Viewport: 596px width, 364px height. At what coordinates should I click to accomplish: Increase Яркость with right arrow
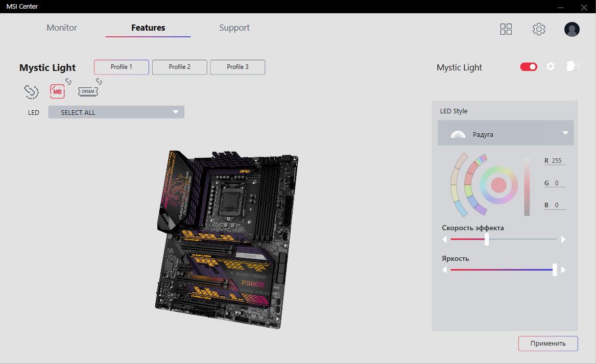563,270
